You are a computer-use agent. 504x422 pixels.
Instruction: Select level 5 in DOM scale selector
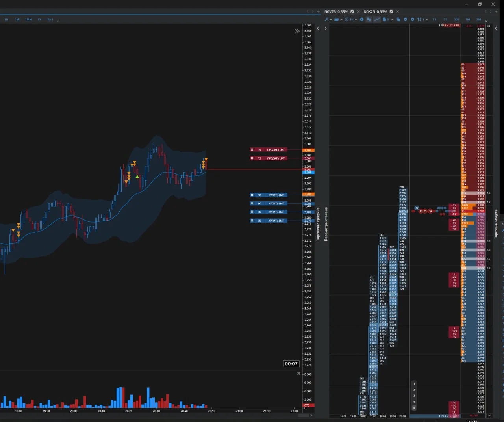pyautogui.click(x=414, y=407)
